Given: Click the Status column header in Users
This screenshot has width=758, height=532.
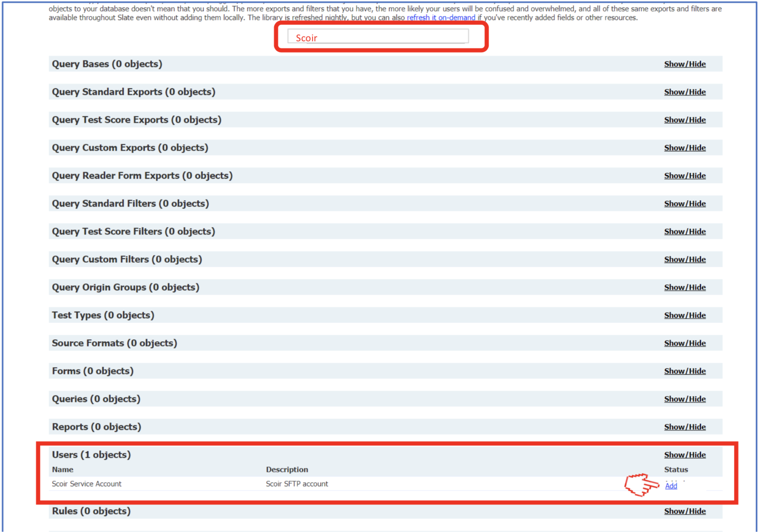Looking at the screenshot, I should pyautogui.click(x=676, y=469).
